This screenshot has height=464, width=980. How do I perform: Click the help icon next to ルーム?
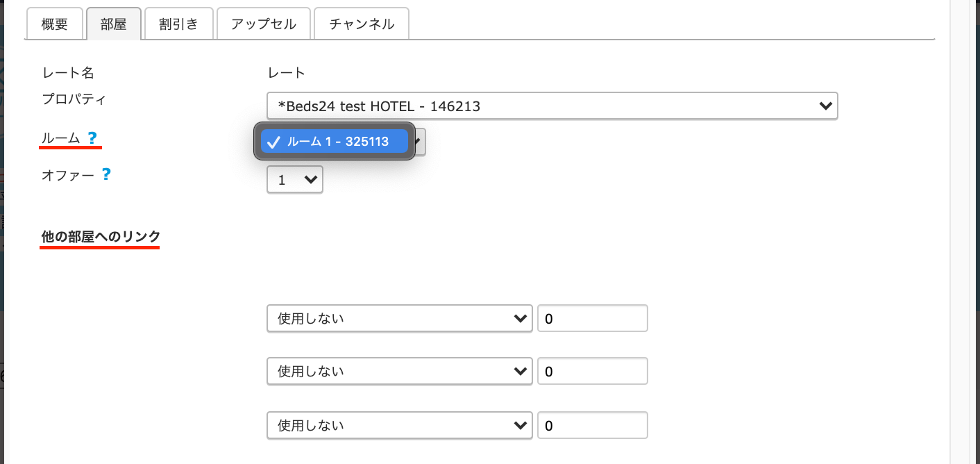[x=92, y=138]
